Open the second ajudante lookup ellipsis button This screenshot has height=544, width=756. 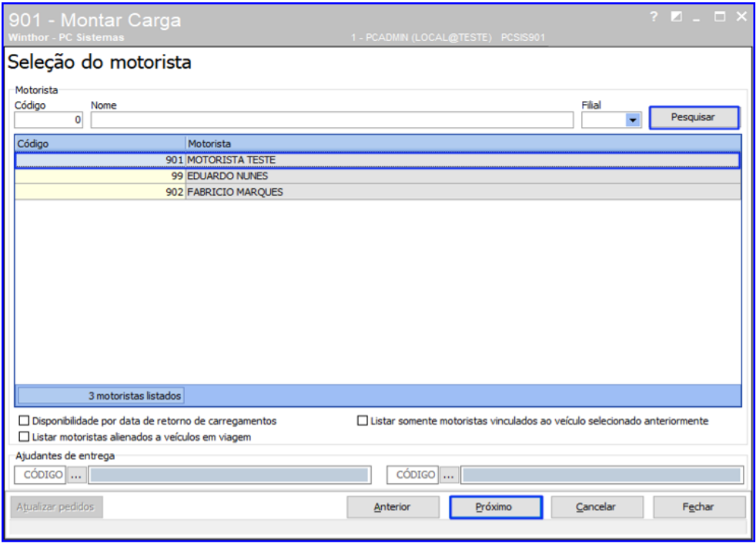[449, 475]
